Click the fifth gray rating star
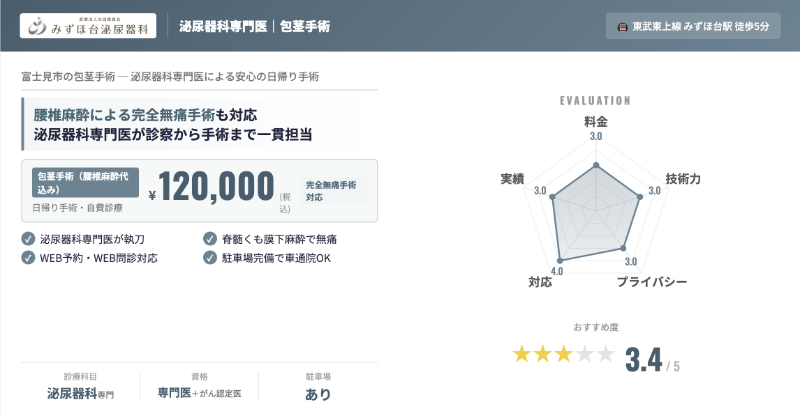Viewport: 800px width, 418px height. [x=606, y=353]
